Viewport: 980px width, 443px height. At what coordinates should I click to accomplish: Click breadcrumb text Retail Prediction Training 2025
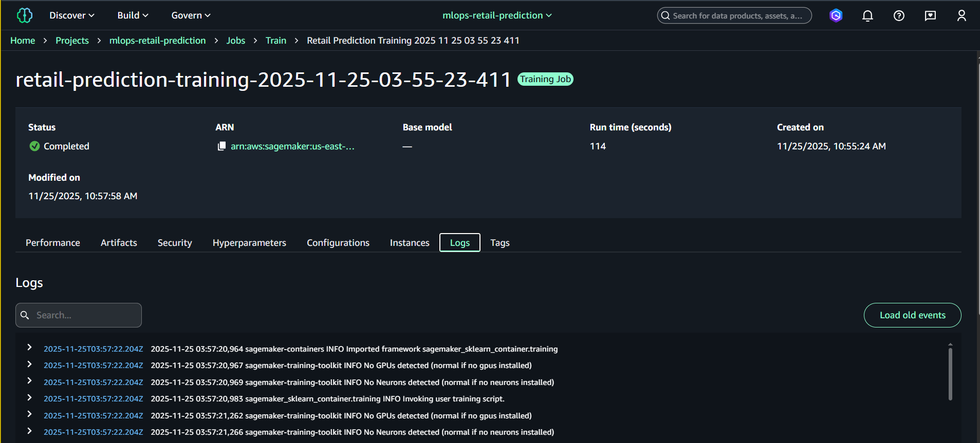pos(413,41)
